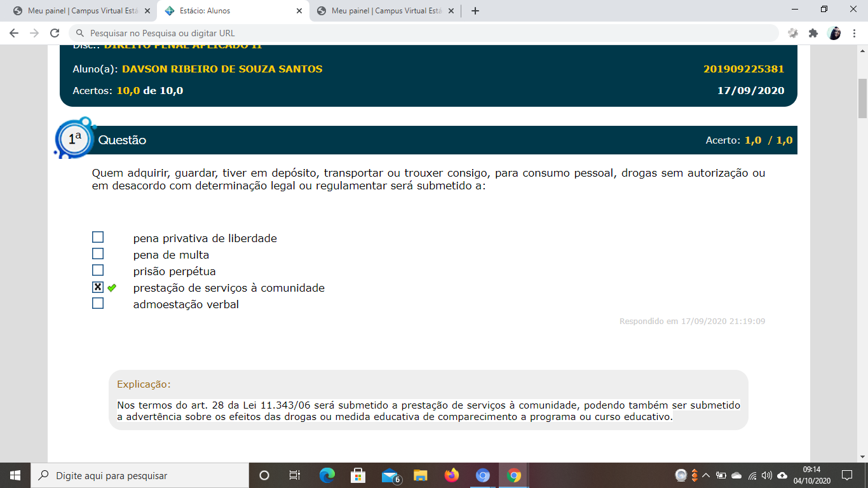Check the 'pena de multa' checkbox
This screenshot has height=488, width=868.
point(98,254)
